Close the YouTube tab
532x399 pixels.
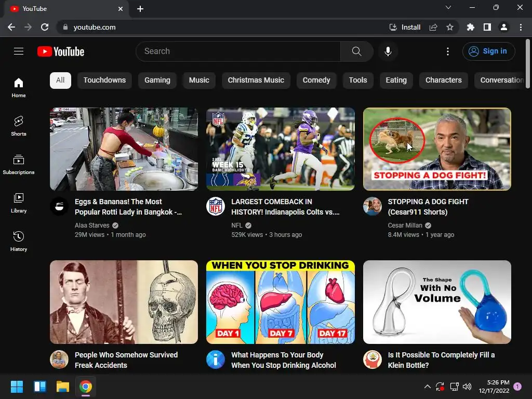[121, 9]
